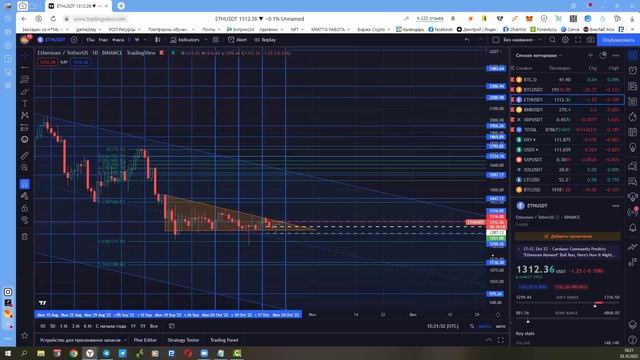
Task: Start bar Replay mode
Action: click(x=265, y=40)
